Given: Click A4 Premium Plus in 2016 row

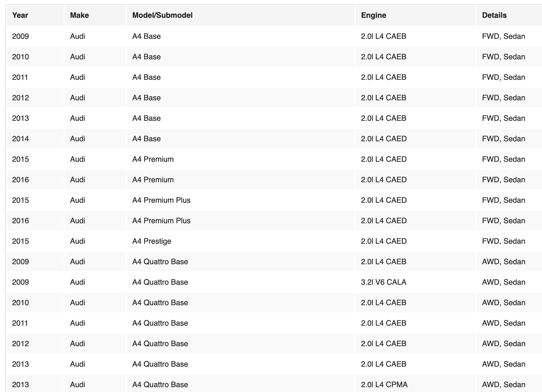Looking at the screenshot, I should pos(161,221).
